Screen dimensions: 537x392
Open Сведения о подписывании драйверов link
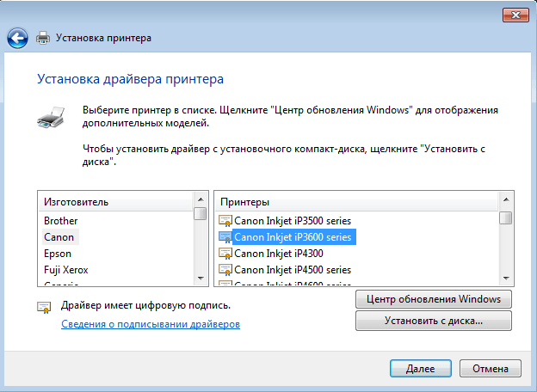pos(151,324)
